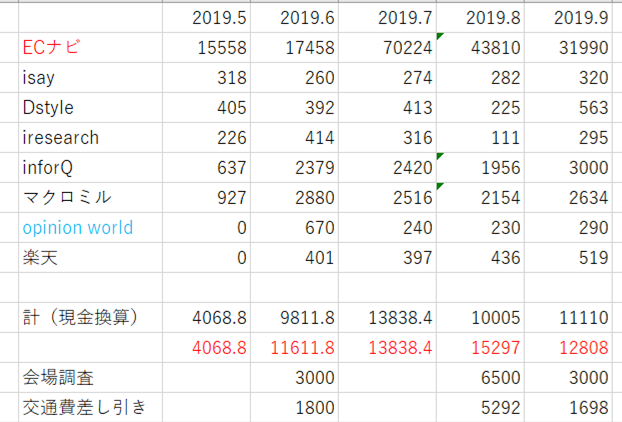The width and height of the screenshot is (622, 422).
Task: Select the 2019.6 header cell
Action: 295,18
